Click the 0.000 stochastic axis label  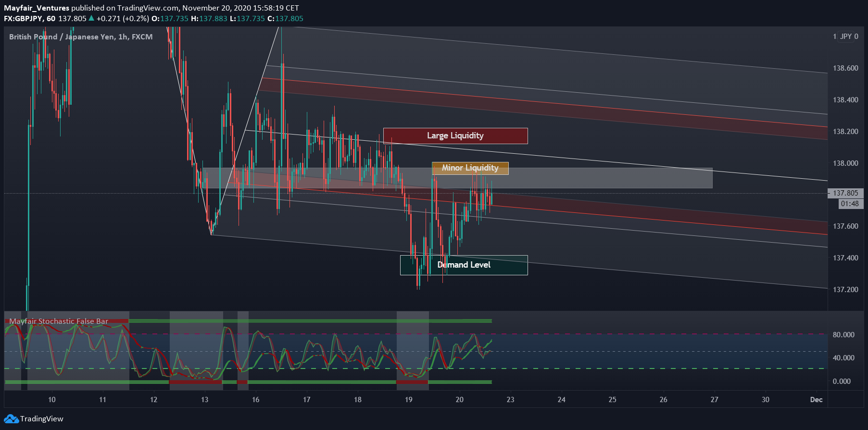pos(842,381)
